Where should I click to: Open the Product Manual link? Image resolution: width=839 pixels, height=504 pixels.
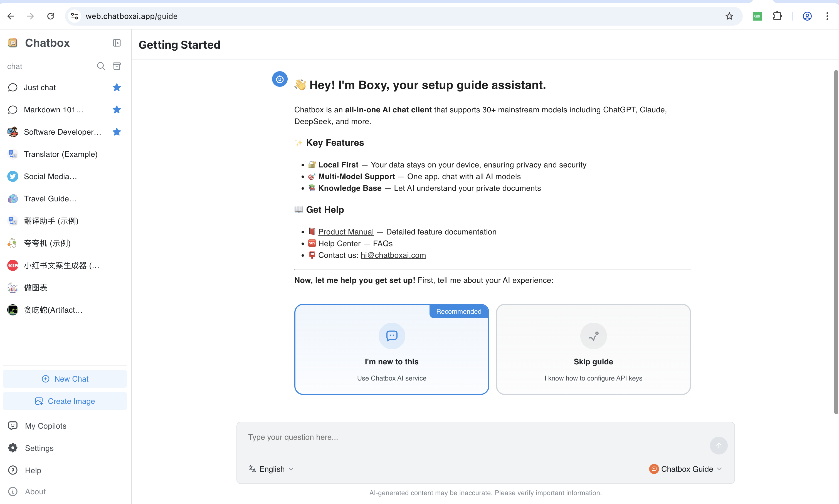click(346, 232)
